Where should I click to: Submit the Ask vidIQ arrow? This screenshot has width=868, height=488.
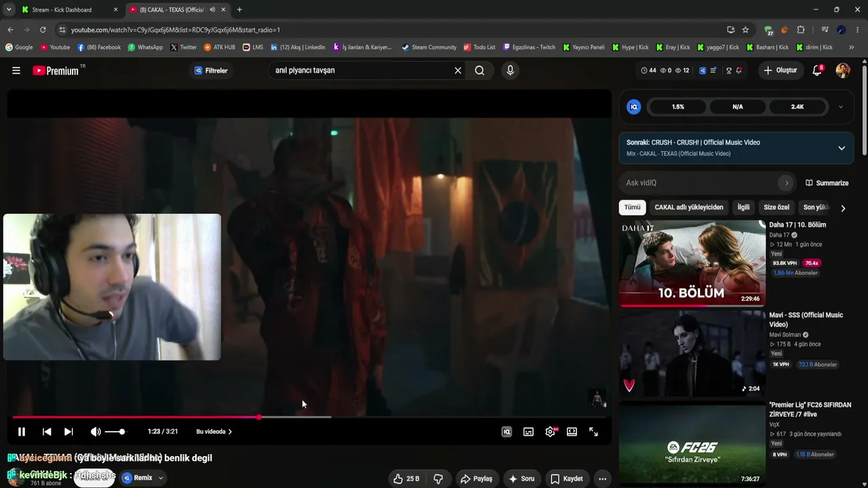point(787,183)
